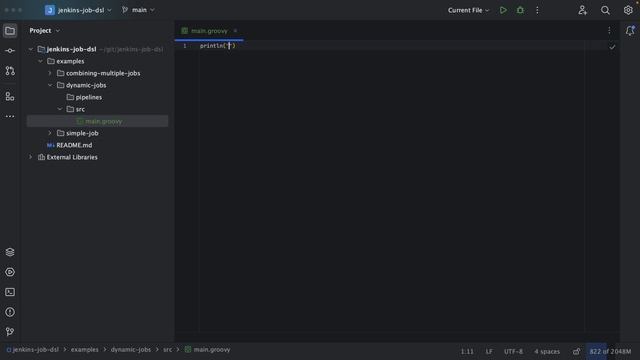The height and width of the screenshot is (360, 640).
Task: Open IDE settings gear
Action: click(x=628, y=10)
